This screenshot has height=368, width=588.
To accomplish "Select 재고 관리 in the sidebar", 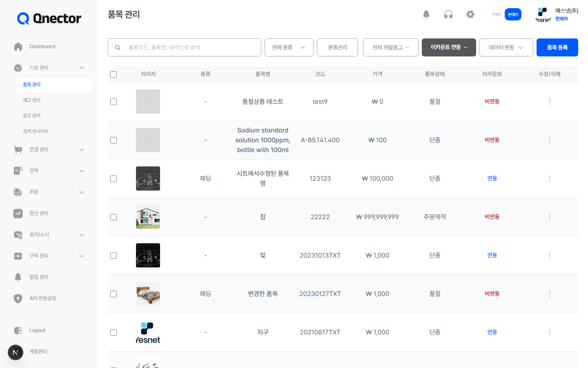I will pos(32,100).
